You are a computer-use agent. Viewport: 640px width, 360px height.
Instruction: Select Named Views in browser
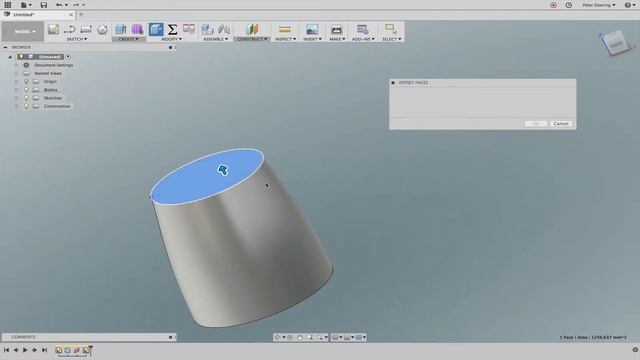pos(48,73)
